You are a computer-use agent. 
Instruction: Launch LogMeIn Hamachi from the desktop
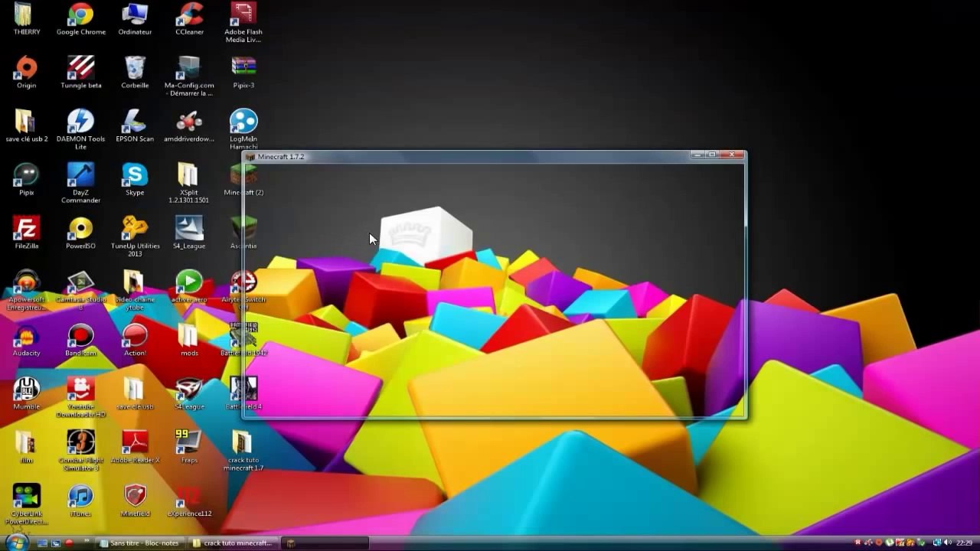(243, 130)
